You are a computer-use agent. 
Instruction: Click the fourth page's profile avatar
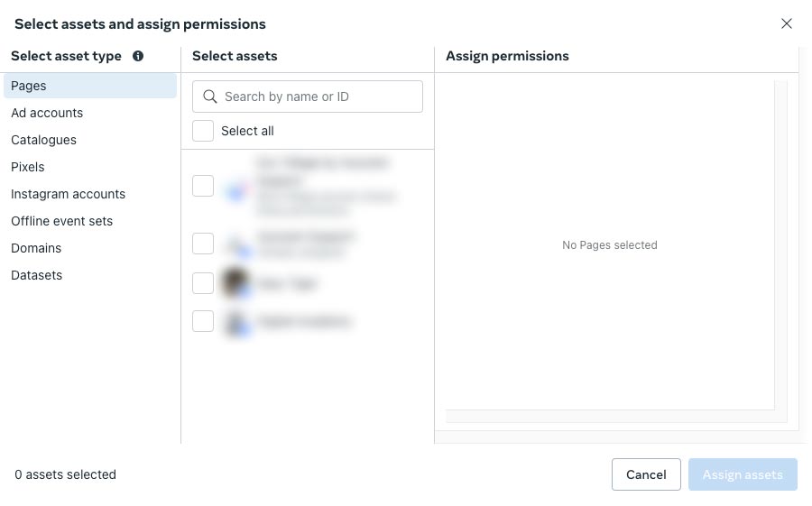pyautogui.click(x=236, y=322)
